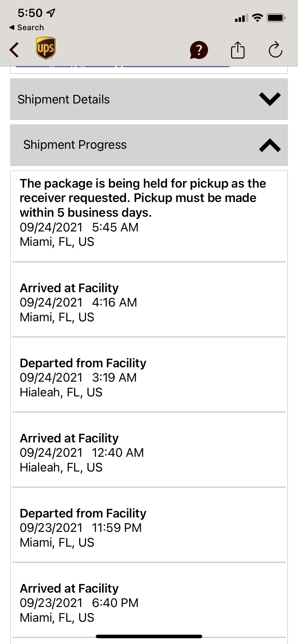Tap the share icon
The width and height of the screenshot is (298, 644).
pos(238,50)
